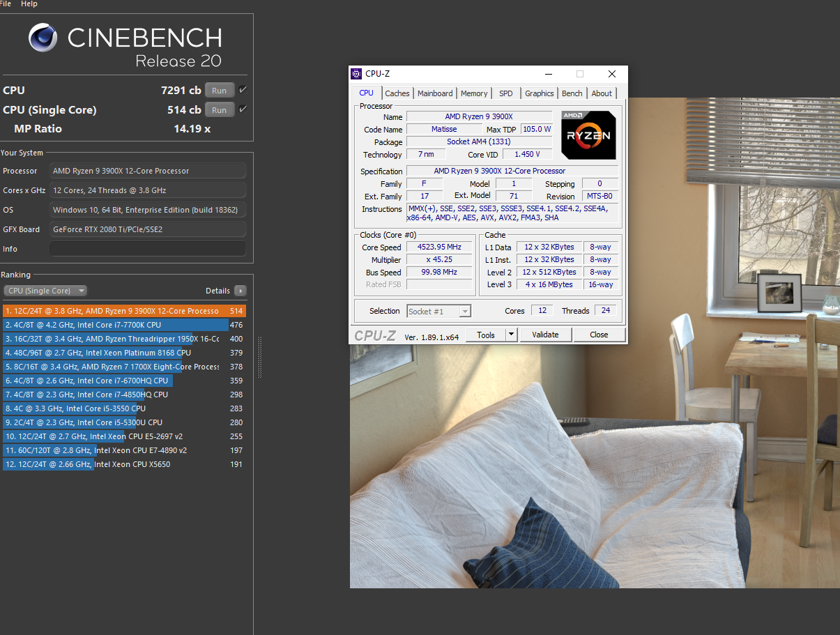Viewport: 840px width, 635px height.
Task: Switch to the Graphics tab in CPU-Z
Action: click(540, 93)
